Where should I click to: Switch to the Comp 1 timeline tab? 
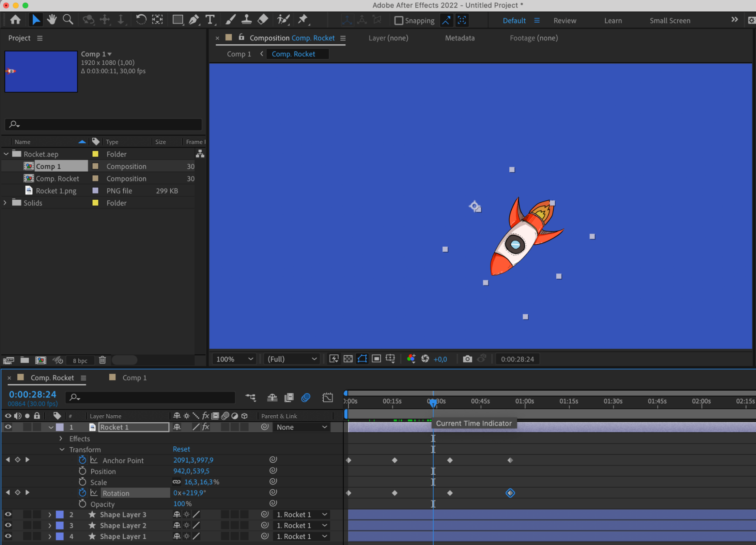134,377
